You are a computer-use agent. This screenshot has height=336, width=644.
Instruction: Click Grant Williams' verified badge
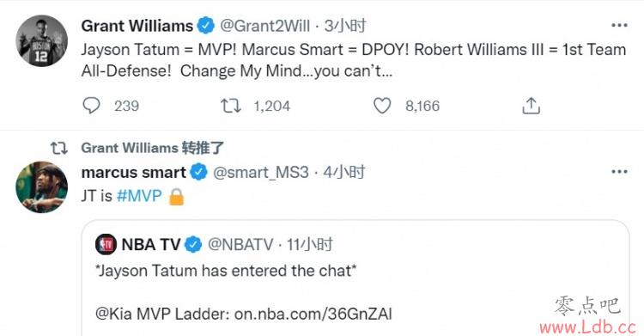tap(206, 26)
